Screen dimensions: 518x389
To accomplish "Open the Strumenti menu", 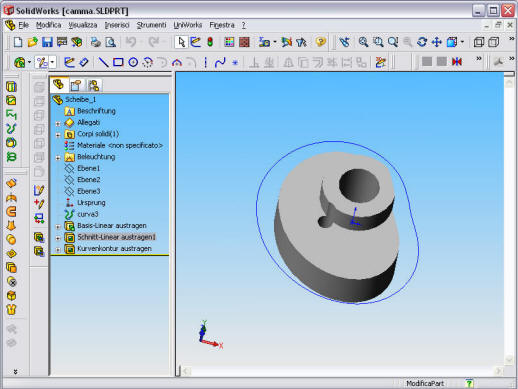I will point(151,25).
